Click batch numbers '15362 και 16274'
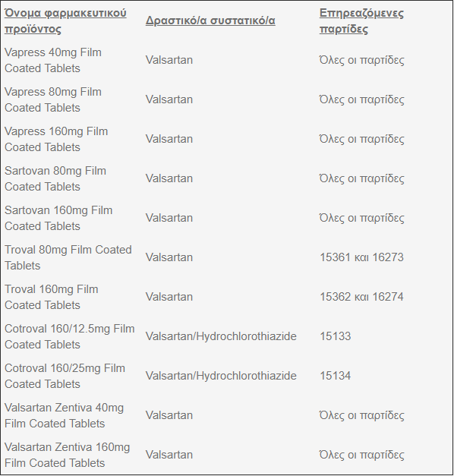Screen dimensions: 454x476 361,297
